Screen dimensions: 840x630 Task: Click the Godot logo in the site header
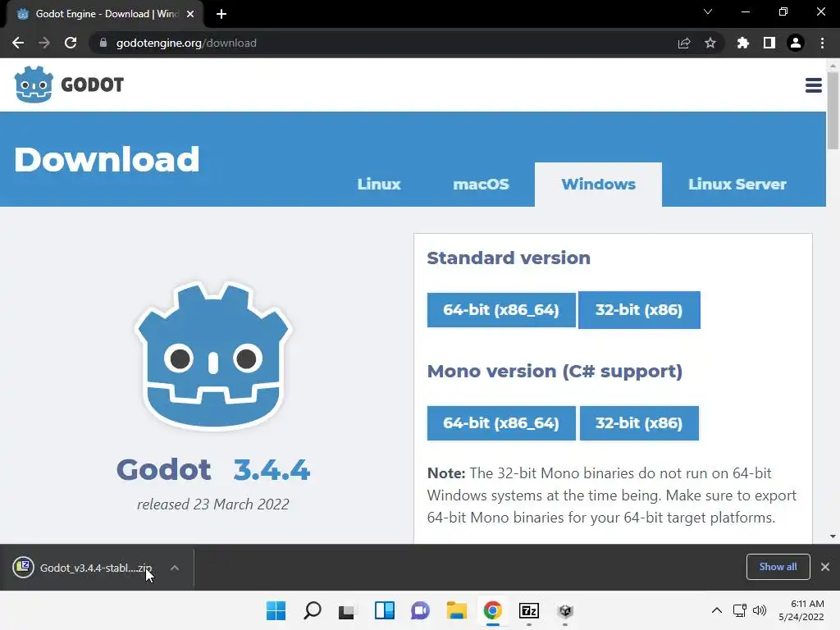pos(69,84)
